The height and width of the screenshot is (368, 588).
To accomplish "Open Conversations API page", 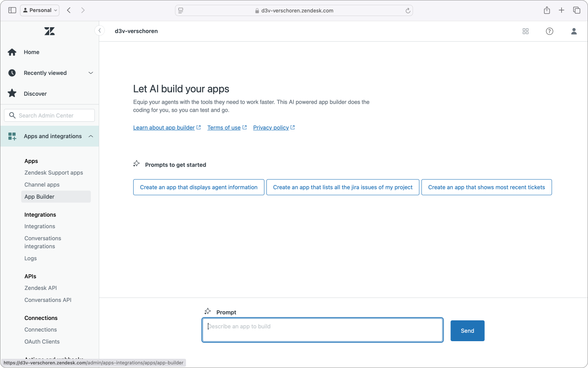I will click(x=48, y=300).
